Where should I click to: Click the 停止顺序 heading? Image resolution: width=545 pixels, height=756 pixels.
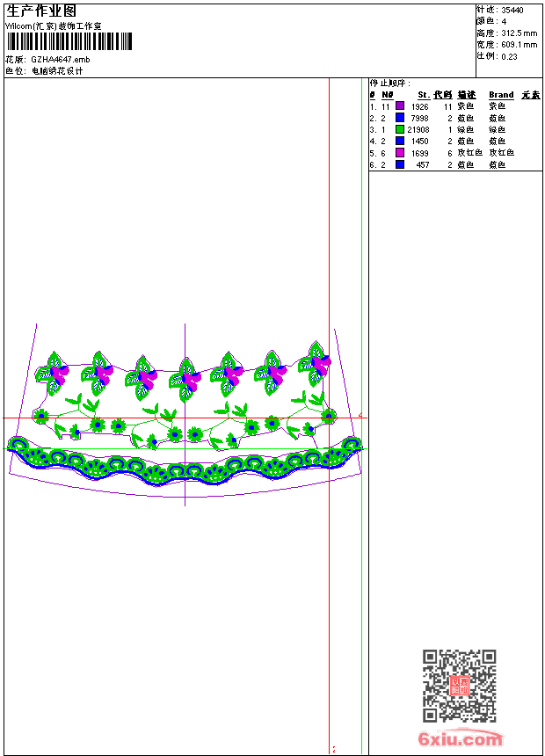pos(389,84)
